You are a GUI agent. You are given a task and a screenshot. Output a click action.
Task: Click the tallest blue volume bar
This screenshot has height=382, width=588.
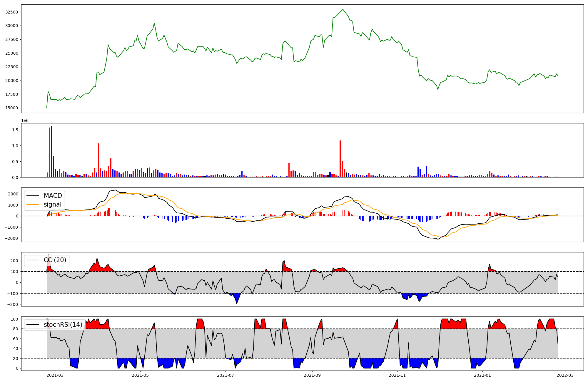tap(51, 151)
